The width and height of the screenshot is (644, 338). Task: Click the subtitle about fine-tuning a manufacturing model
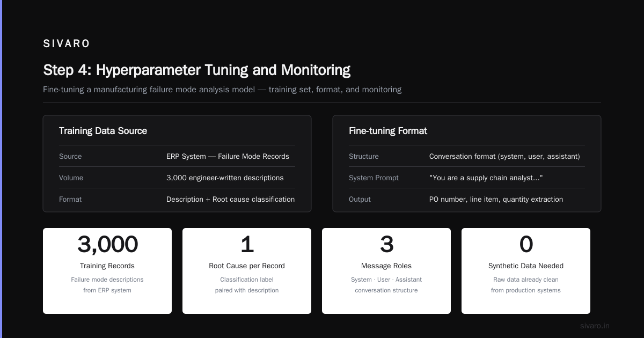point(222,90)
